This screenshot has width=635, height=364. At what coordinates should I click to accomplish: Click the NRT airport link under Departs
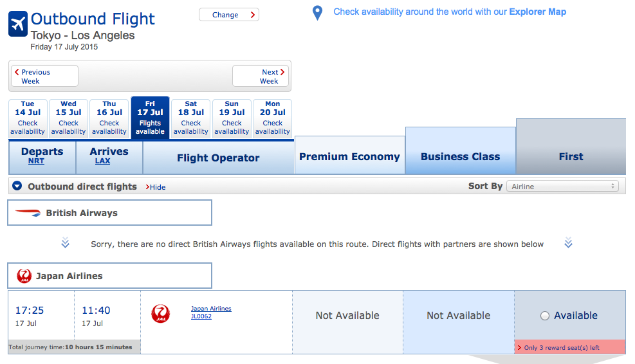pos(36,161)
